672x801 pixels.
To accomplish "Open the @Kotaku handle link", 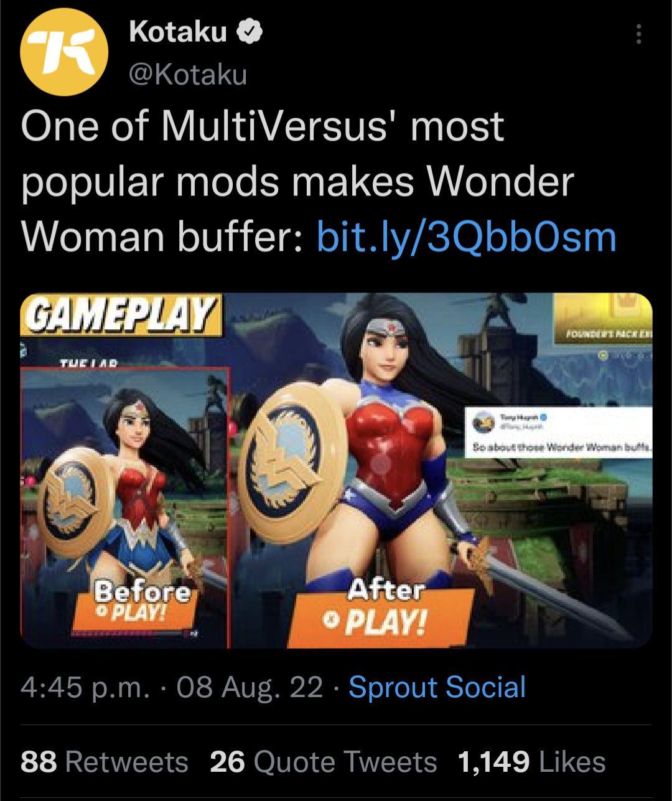I will coord(189,75).
